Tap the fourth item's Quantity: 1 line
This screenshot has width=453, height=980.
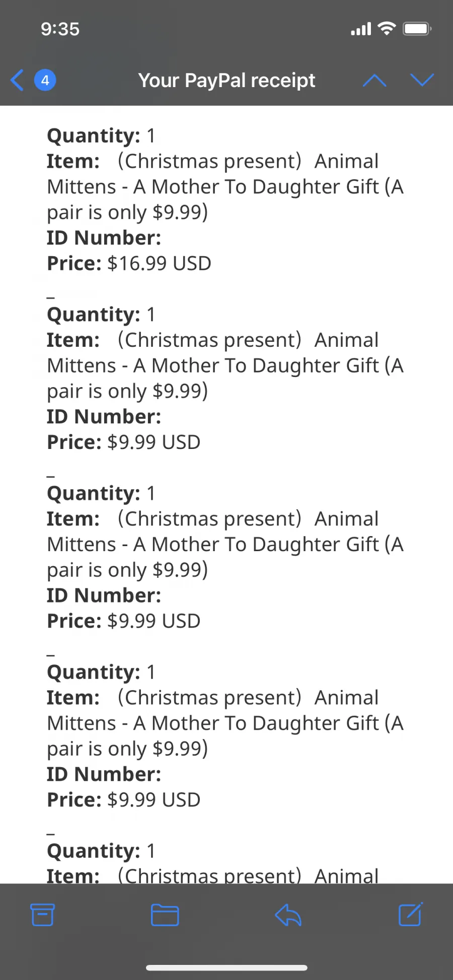[x=101, y=672]
